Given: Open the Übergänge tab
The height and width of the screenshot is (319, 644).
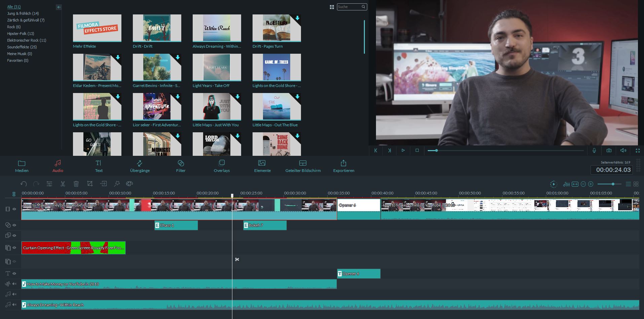Looking at the screenshot, I should pyautogui.click(x=140, y=166).
